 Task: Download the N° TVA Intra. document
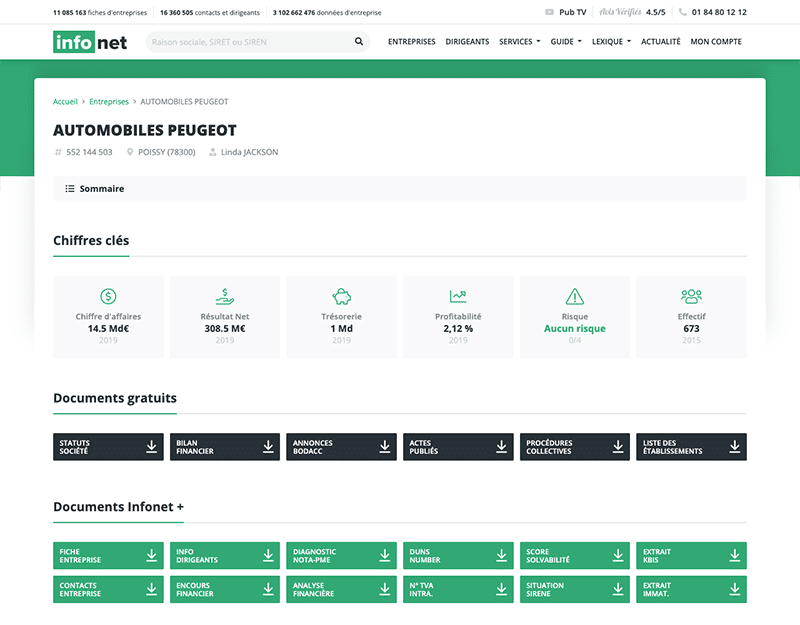point(458,589)
